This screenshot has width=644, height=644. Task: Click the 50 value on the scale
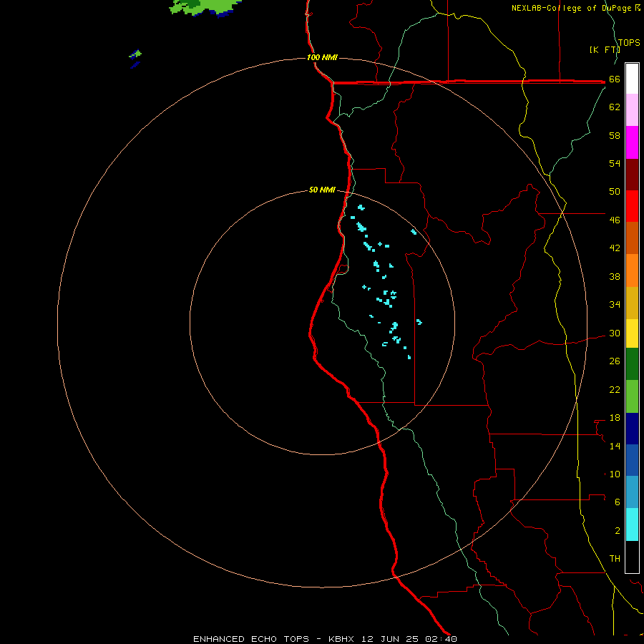(615, 192)
